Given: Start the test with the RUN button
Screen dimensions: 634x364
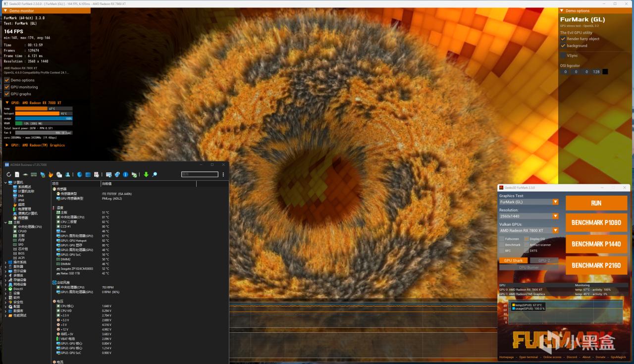Looking at the screenshot, I should (596, 203).
